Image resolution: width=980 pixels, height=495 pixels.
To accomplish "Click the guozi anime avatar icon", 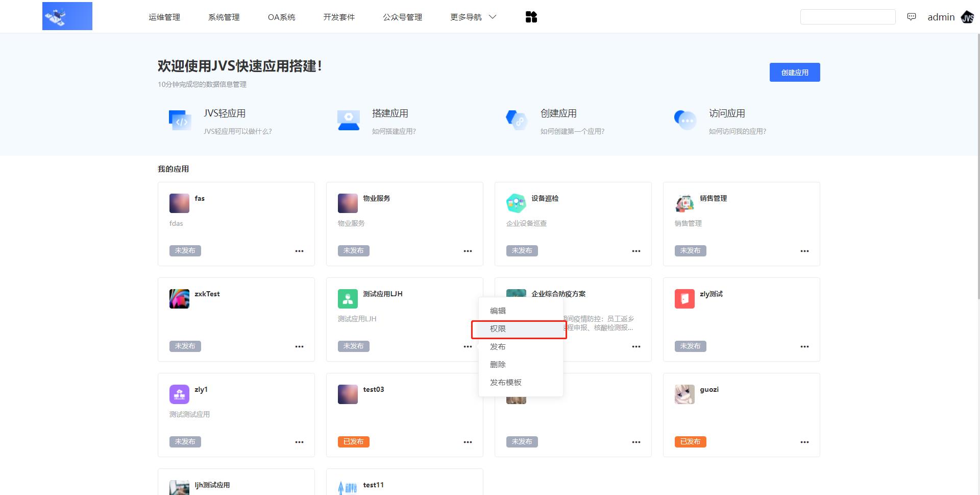I will pos(684,394).
